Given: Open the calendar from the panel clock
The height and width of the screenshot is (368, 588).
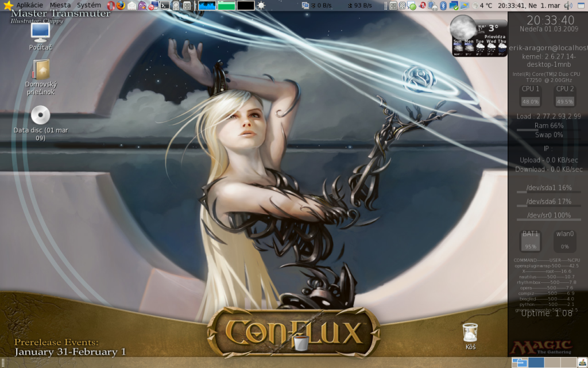Looking at the screenshot, I should coord(529,5).
